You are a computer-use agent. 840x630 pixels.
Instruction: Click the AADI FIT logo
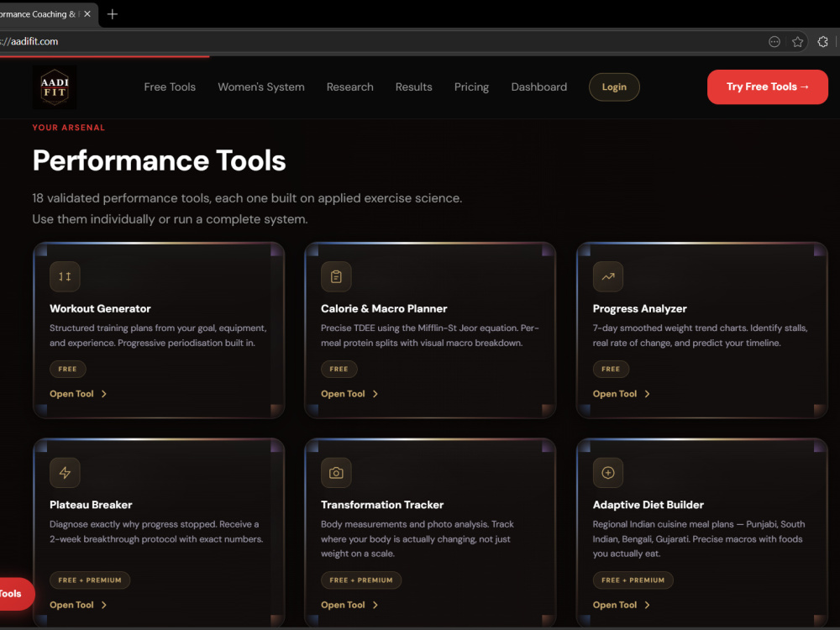pyautogui.click(x=55, y=87)
